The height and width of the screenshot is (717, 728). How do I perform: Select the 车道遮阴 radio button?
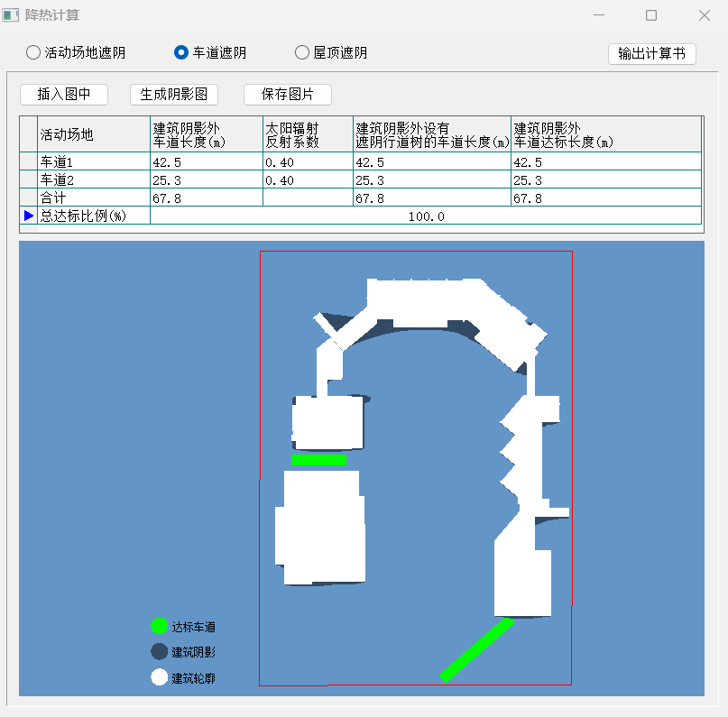coord(181,53)
